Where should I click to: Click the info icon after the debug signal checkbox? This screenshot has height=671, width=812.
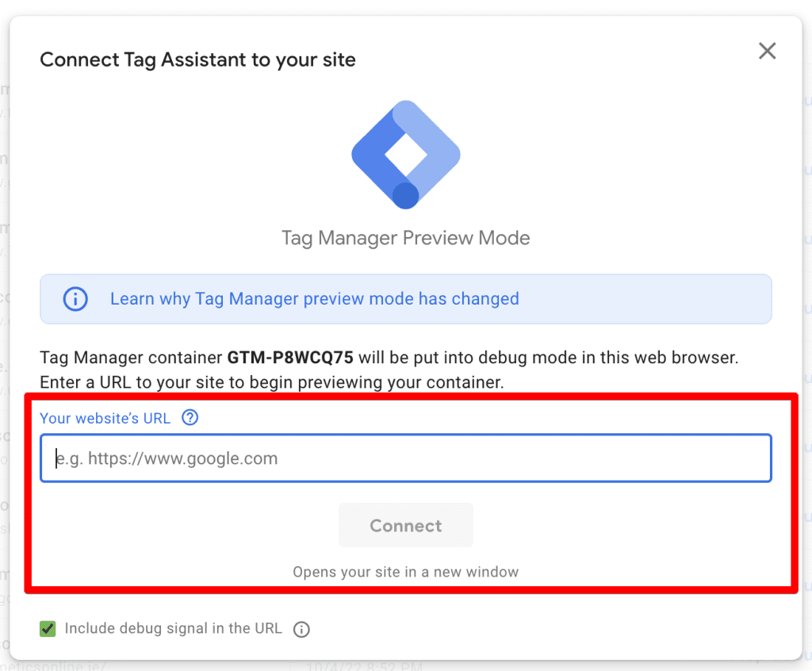pos(301,629)
